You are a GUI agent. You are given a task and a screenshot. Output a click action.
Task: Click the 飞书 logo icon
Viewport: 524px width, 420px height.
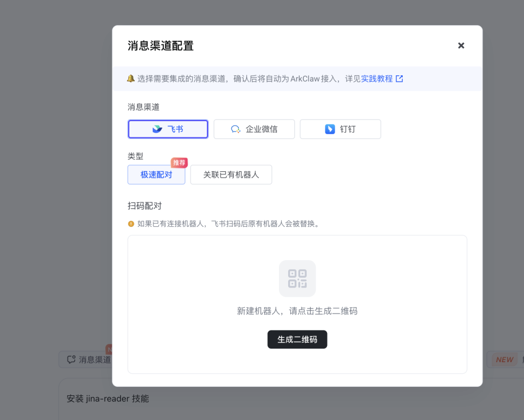pos(157,129)
